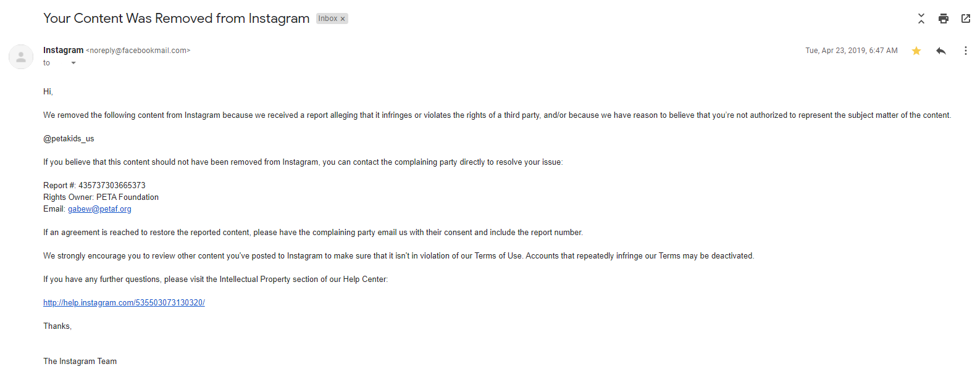Image resolution: width=980 pixels, height=385 pixels.
Task: Click the sender's profile avatar
Action: [x=21, y=57]
